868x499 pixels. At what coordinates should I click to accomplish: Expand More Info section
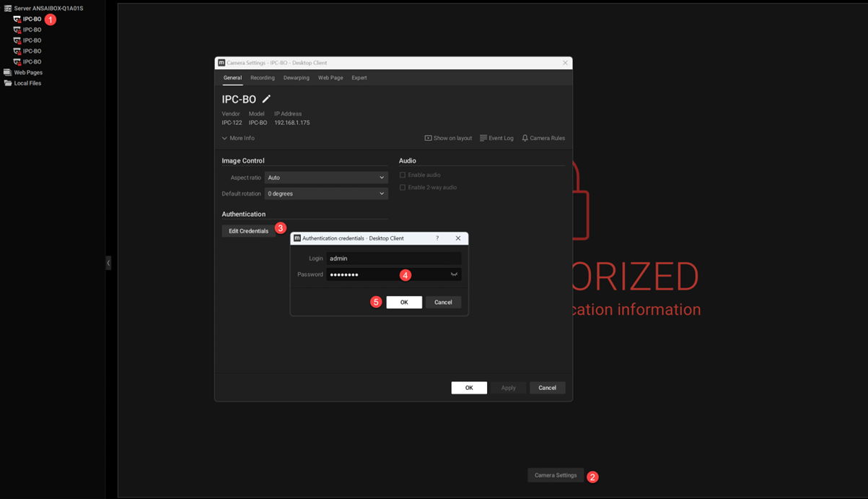tap(238, 138)
